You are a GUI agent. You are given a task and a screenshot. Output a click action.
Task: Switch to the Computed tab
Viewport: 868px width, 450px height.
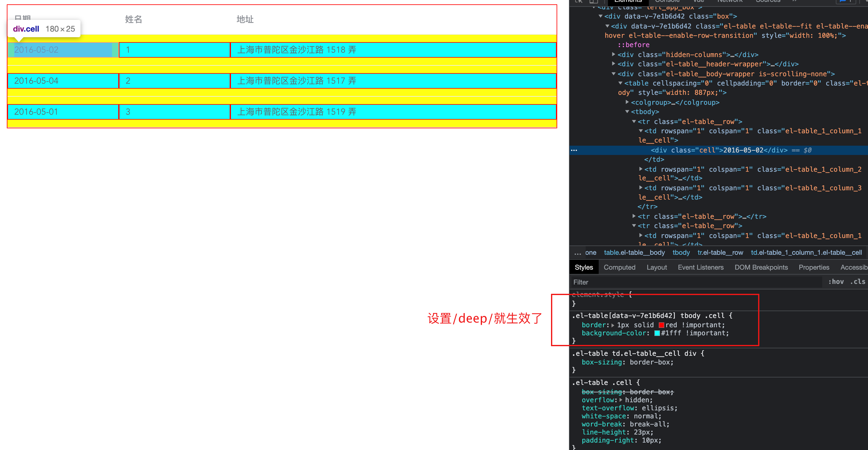pyautogui.click(x=619, y=267)
